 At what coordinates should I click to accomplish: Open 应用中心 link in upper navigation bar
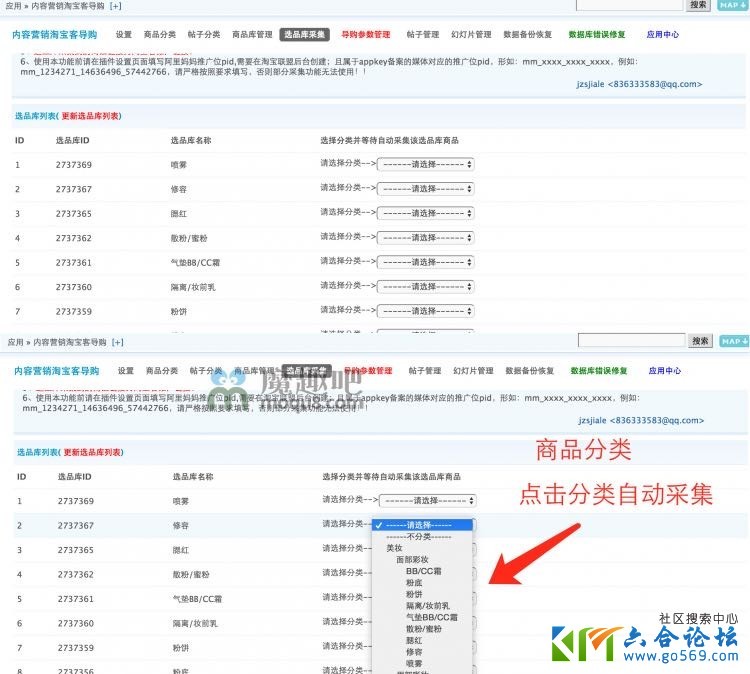pos(663,34)
